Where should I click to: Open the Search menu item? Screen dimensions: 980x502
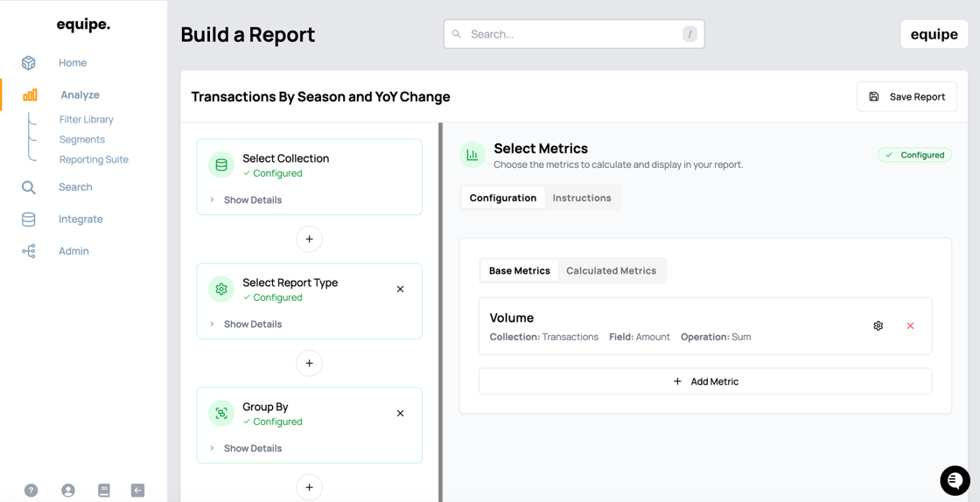coord(75,187)
